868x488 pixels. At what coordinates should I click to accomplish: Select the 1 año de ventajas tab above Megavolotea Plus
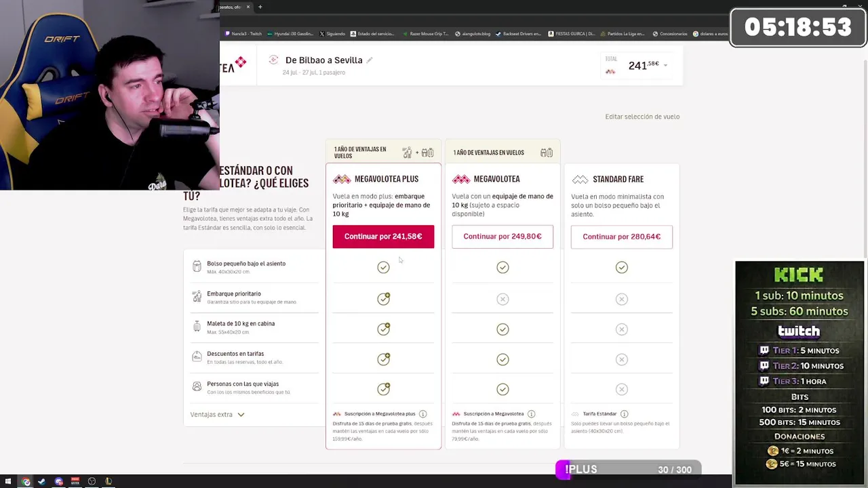coord(383,152)
